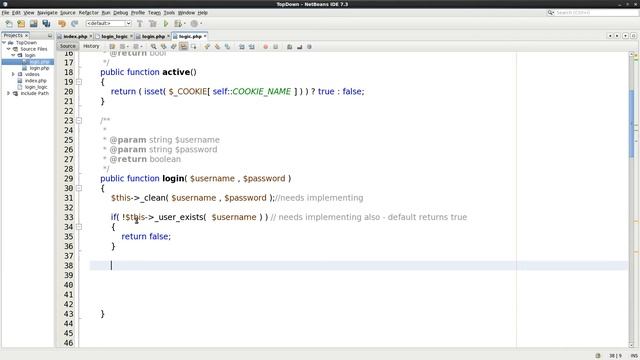The width and height of the screenshot is (640, 360).
Task: Click the Open Project toolbar icon
Action: pos(33,24)
